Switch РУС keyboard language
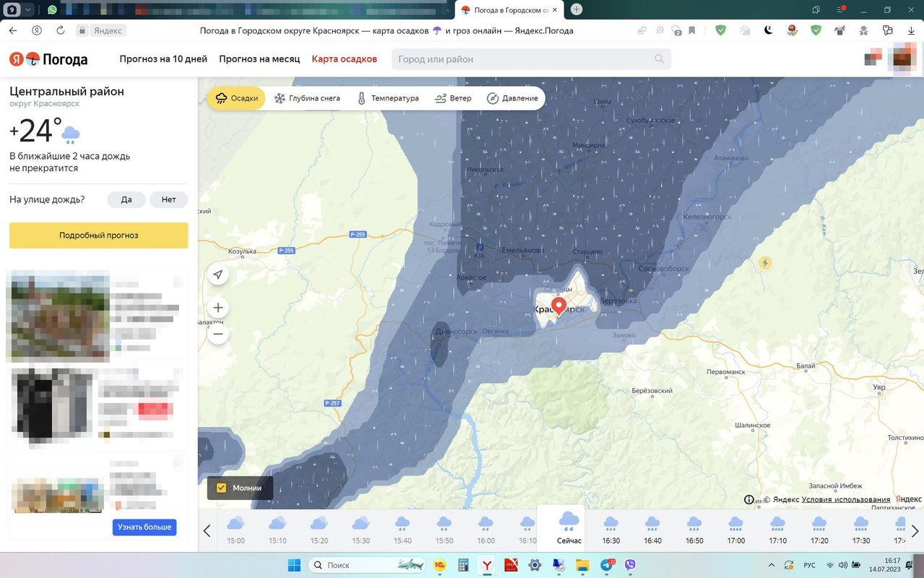 [x=810, y=565]
